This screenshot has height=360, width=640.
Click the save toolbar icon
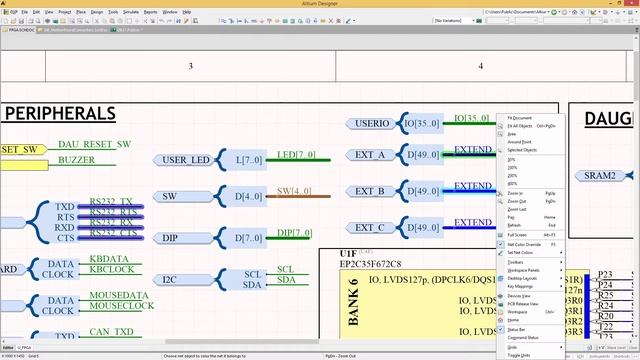(x=21, y=21)
